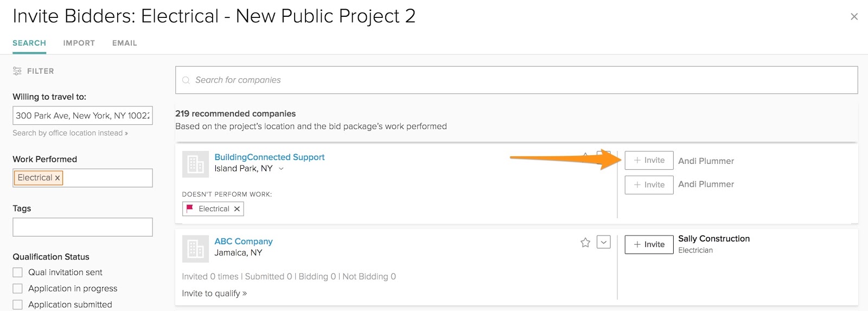868x311 pixels.
Task: Tick the Application submitted checkbox
Action: [18, 304]
